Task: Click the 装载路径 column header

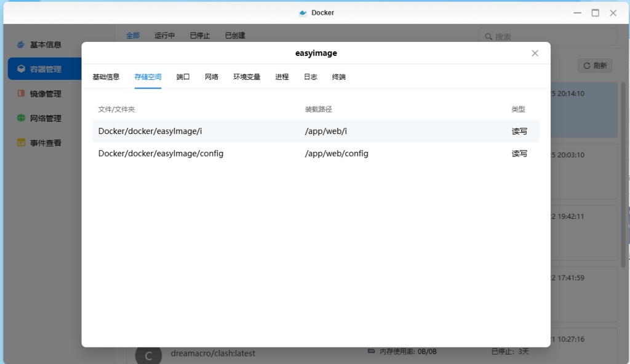Action: [x=318, y=109]
